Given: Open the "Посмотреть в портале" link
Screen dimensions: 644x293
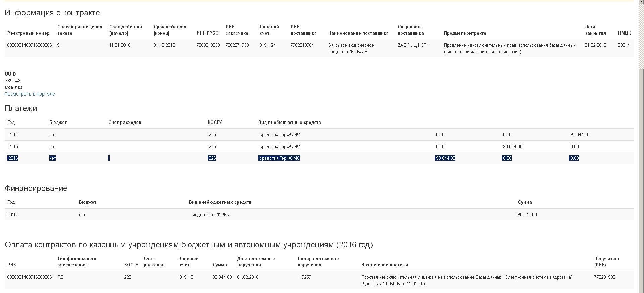Looking at the screenshot, I should [x=30, y=94].
